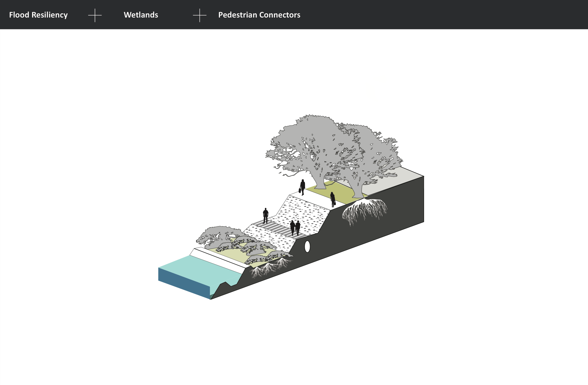Image resolution: width=588 pixels, height=385 pixels.
Task: Click plus icon between Flood Resiliency and Wetlands
Action: [95, 15]
